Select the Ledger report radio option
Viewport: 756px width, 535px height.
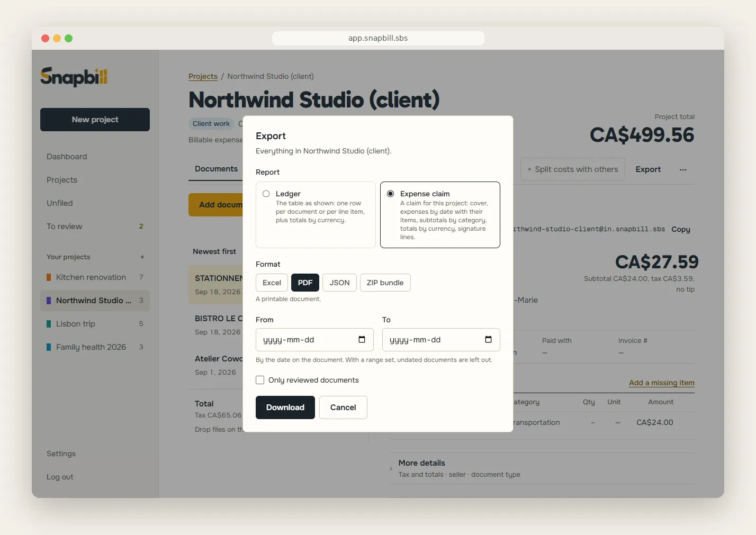pos(316,215)
